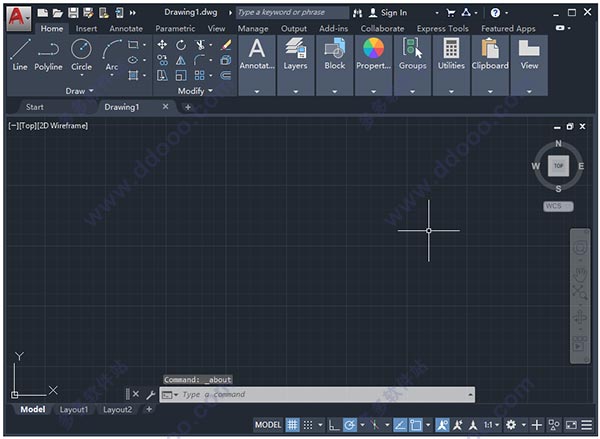Toggle Object Snap Tracking
The image size is (600, 439).
pyautogui.click(x=400, y=425)
